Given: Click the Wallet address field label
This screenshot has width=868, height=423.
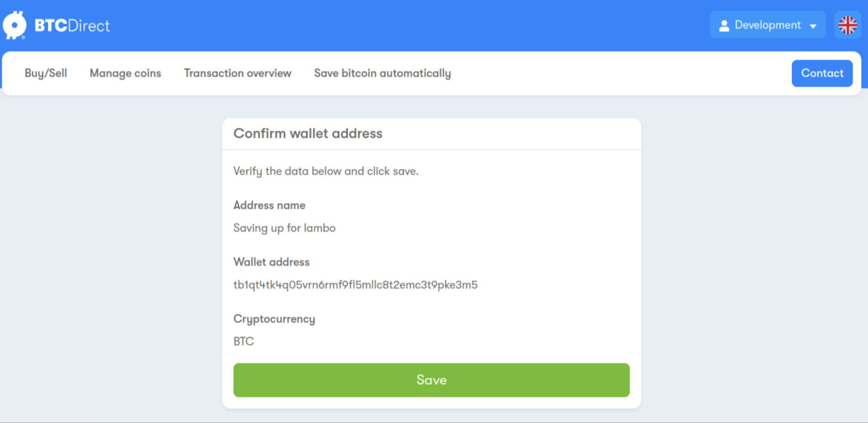Looking at the screenshot, I should [x=271, y=262].
